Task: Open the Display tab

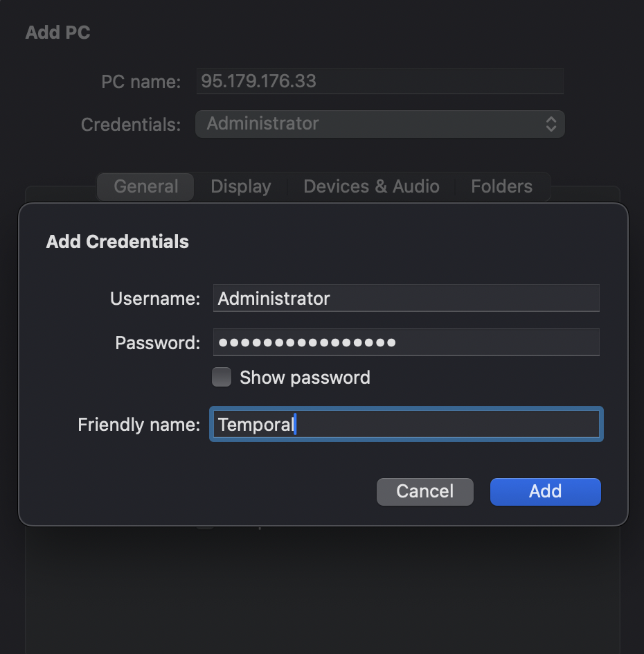Action: click(240, 186)
